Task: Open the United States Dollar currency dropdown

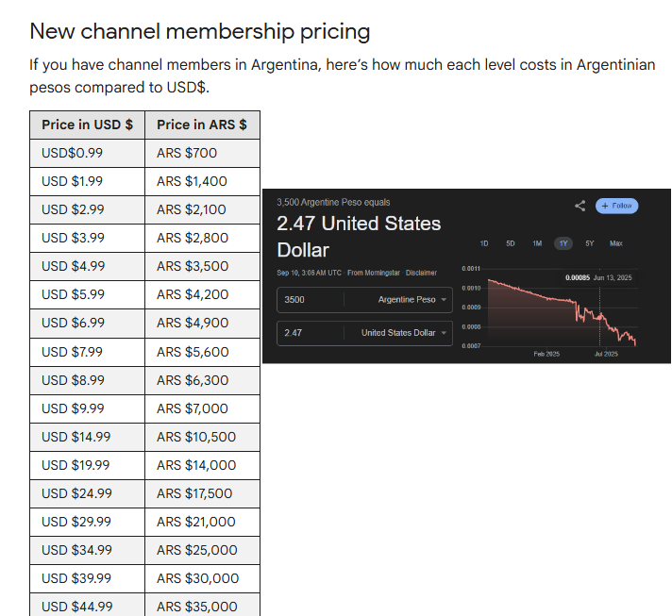Action: click(406, 333)
